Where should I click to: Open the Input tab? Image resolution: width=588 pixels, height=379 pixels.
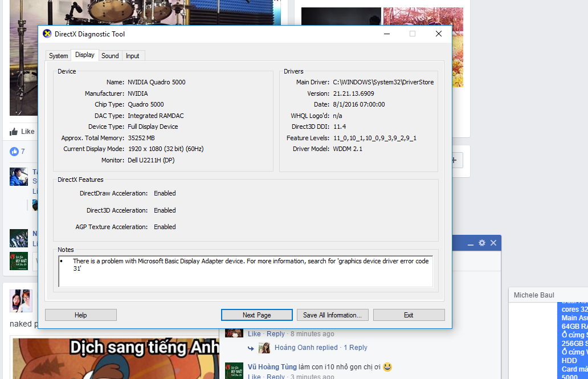pos(132,55)
